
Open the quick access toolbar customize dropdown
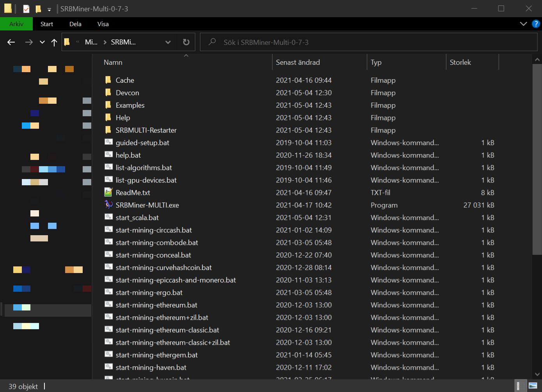49,9
